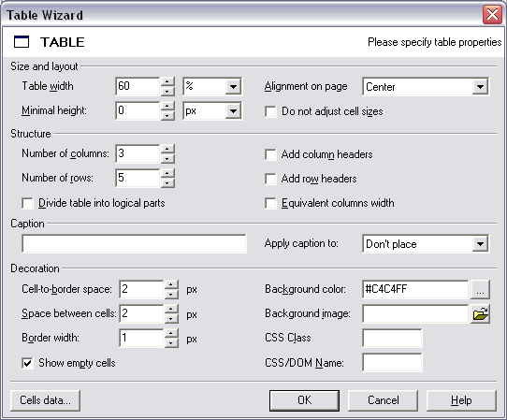This screenshot has width=507, height=420.
Task: Increase number of columns with the up spinner arrow
Action: tap(167, 149)
